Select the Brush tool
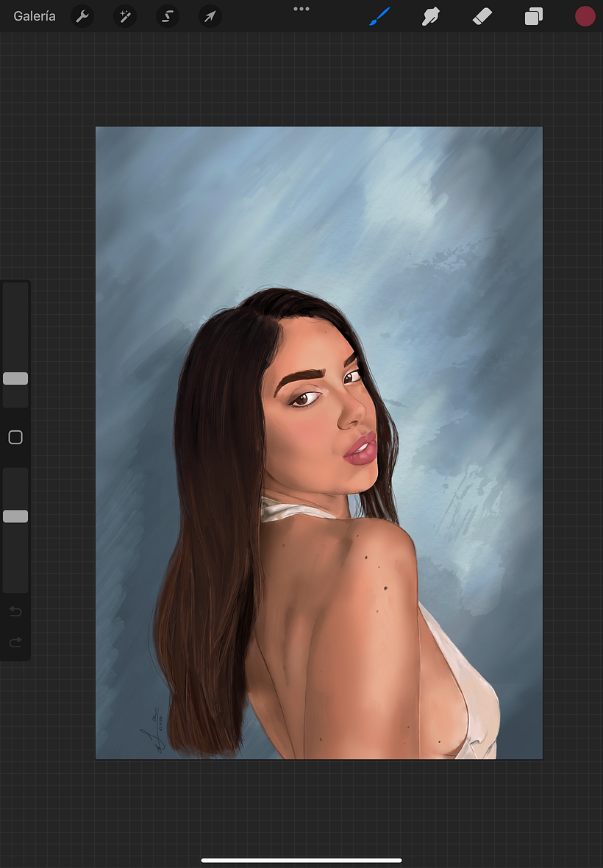Viewport: 603px width, 868px height. coord(380,17)
